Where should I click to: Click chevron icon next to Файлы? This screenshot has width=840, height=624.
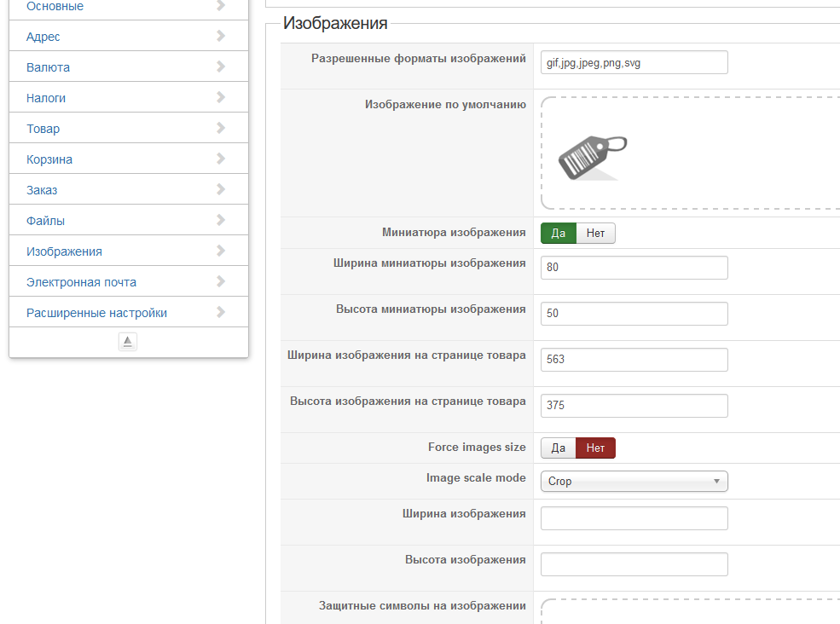pos(221,220)
